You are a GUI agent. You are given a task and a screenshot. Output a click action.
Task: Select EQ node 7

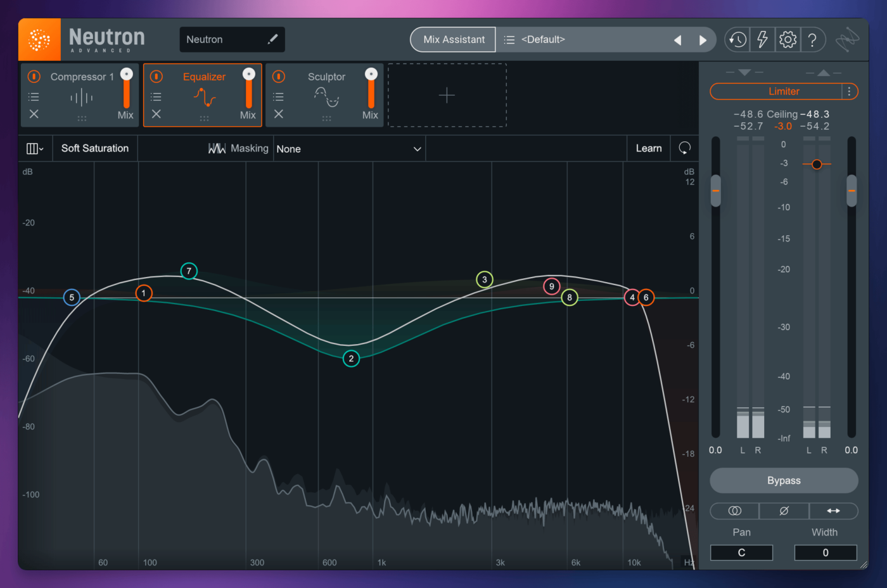click(189, 271)
